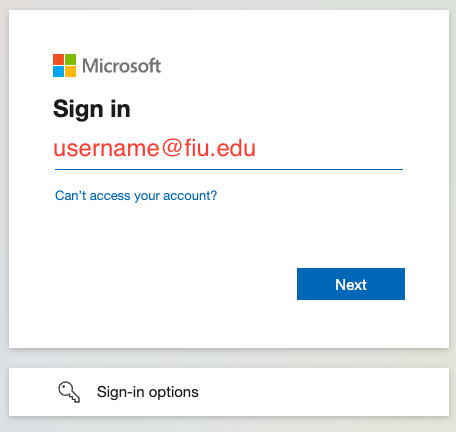Click the green square of Microsoft logo
The image size is (456, 432).
point(70,59)
